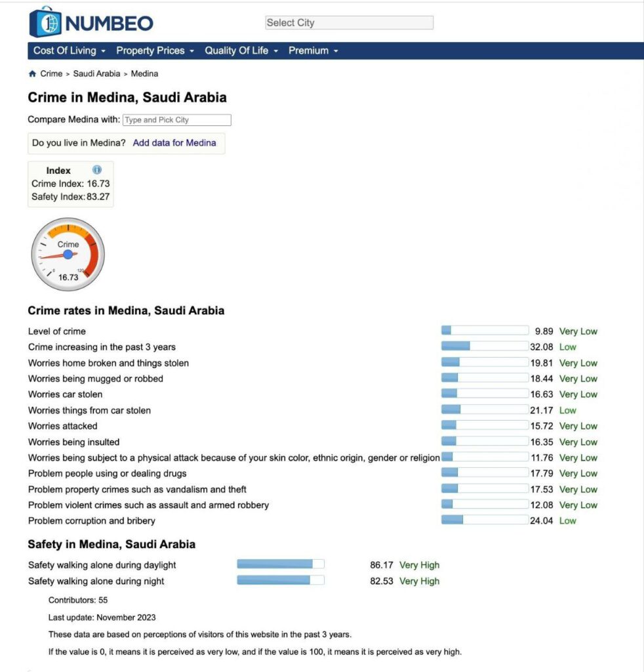The image size is (644, 672).
Task: Click the Index info icon
Action: [97, 170]
